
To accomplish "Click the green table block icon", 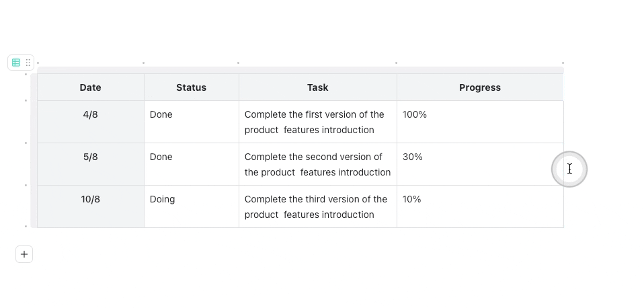I will [x=16, y=63].
